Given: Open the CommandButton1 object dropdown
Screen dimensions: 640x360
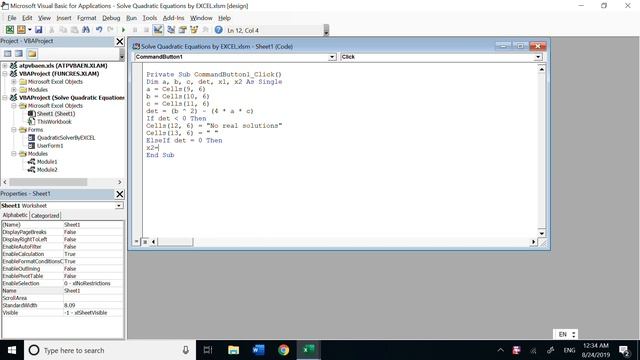Looking at the screenshot, I should point(332,57).
